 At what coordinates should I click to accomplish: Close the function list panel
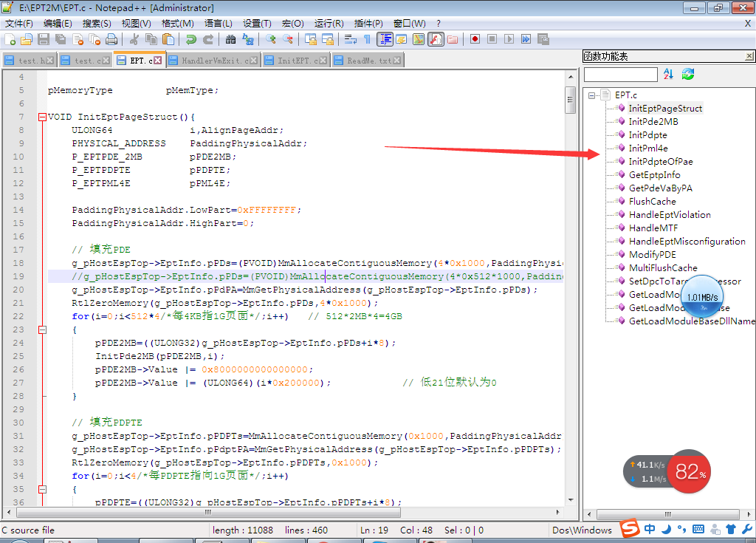[x=749, y=56]
